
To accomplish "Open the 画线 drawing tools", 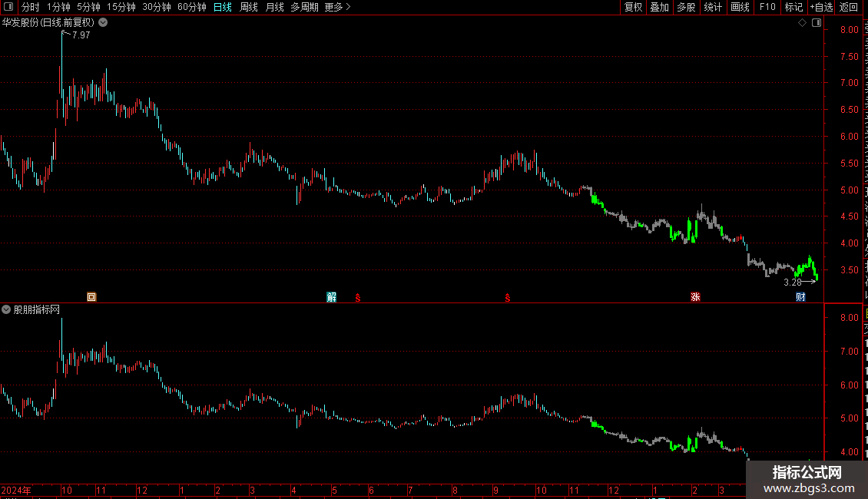I will point(740,7).
